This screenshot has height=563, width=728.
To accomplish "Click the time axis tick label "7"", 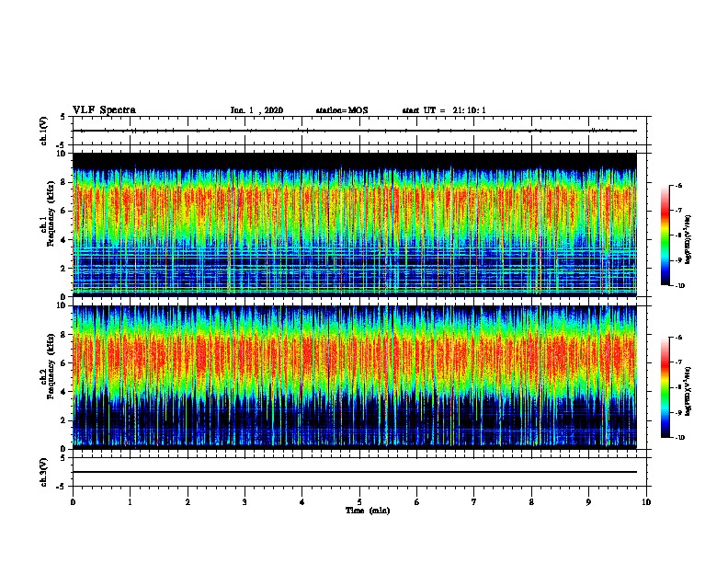I will coord(474,502).
